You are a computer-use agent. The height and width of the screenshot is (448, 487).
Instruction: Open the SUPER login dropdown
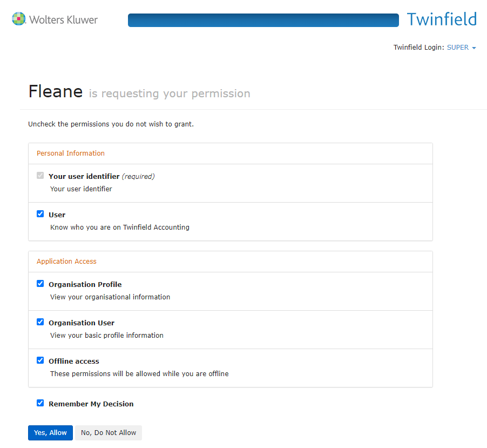pyautogui.click(x=458, y=48)
